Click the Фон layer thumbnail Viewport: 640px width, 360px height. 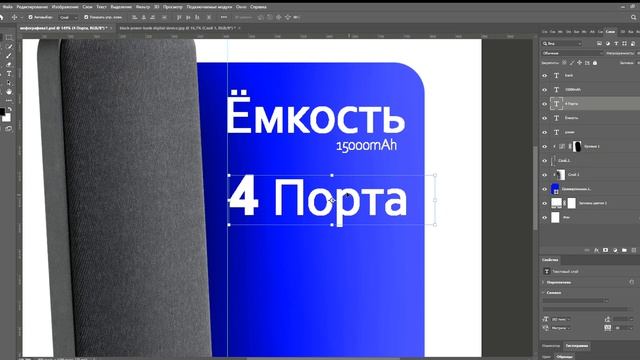pos(555,217)
